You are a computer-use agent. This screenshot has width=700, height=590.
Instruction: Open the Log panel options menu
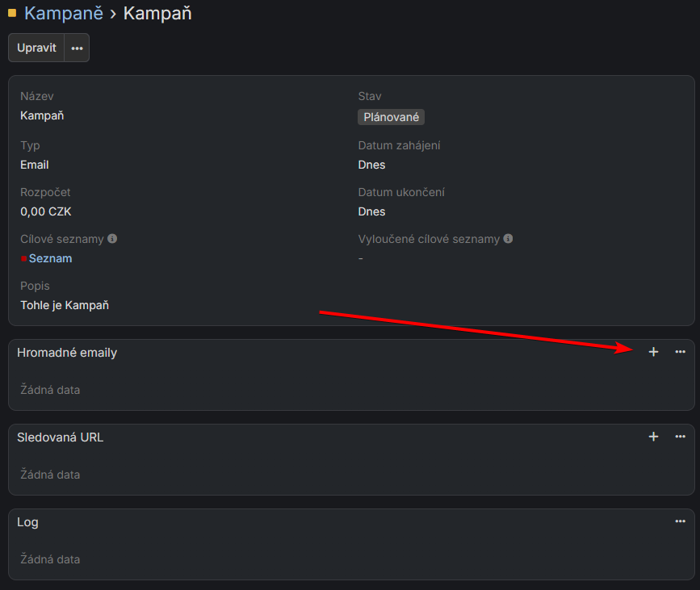pos(680,521)
